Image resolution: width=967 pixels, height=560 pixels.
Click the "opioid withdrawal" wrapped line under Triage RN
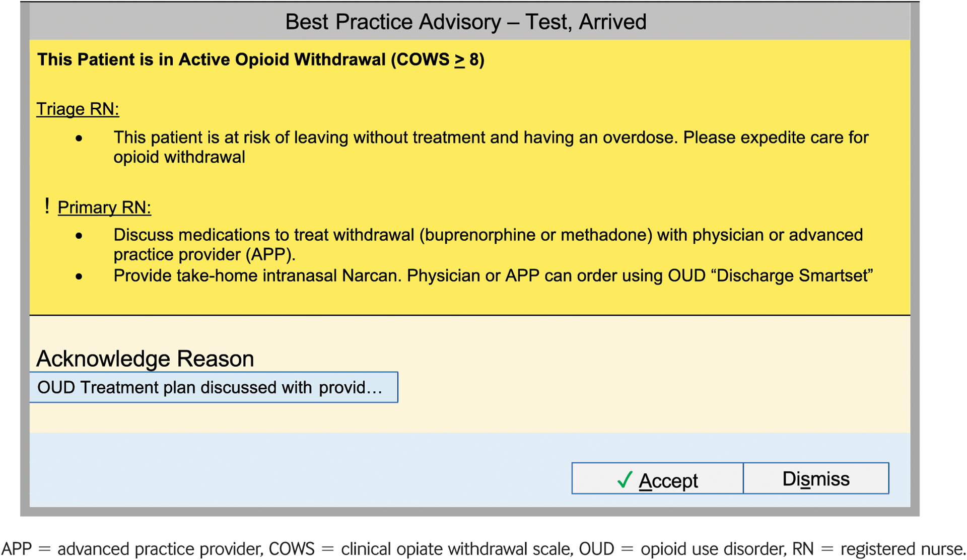(x=179, y=157)
